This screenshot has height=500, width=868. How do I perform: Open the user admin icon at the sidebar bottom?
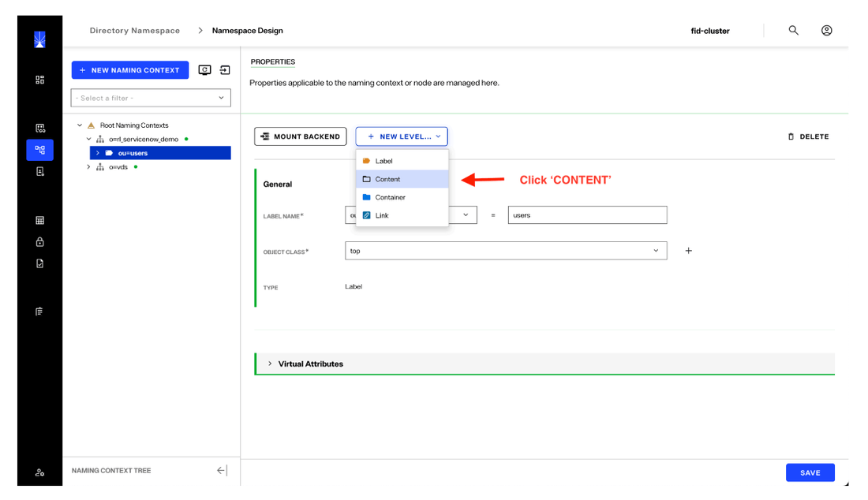pos(40,472)
